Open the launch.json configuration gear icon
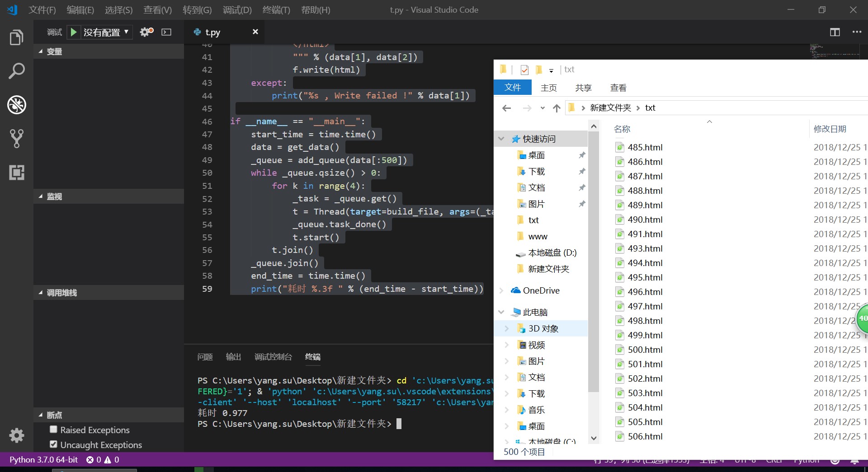Viewport: 868px width, 472px height. (x=146, y=32)
